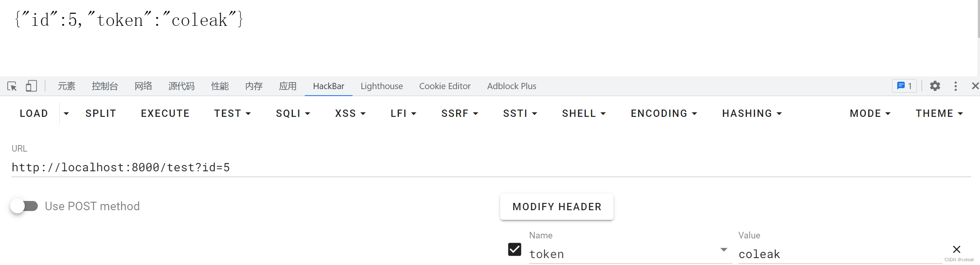The image size is (980, 265).
Task: Uncheck the token header checkbox
Action: point(514,250)
